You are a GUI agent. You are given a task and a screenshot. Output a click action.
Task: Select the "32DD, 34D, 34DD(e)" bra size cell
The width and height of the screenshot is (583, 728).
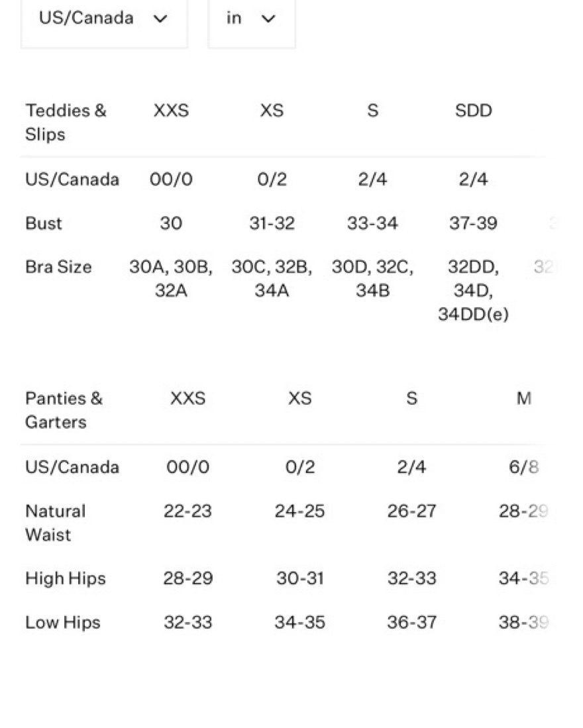473,290
